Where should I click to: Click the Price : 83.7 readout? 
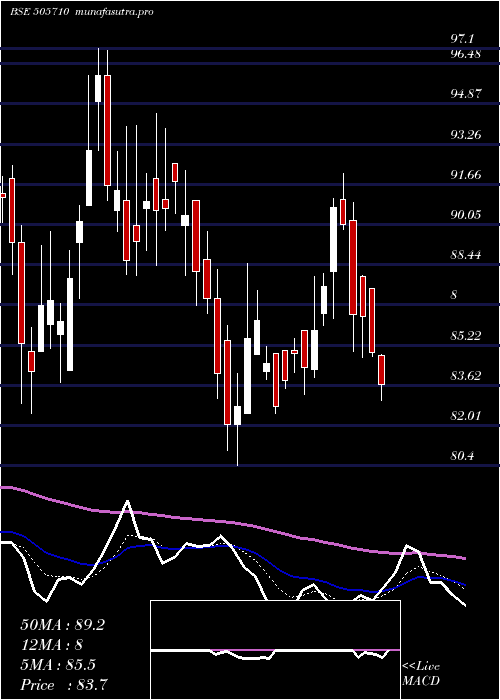coord(64,685)
